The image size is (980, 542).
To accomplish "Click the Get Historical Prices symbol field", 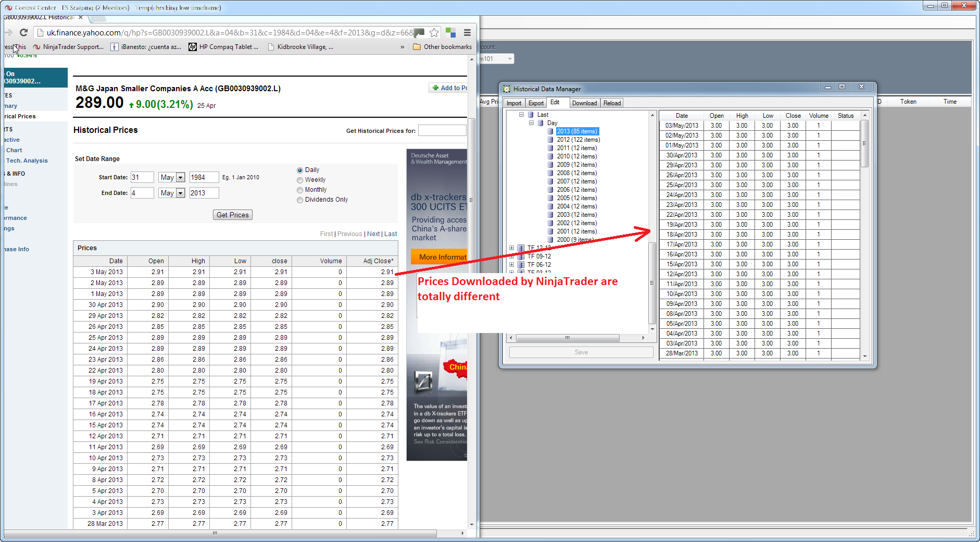I will click(442, 130).
